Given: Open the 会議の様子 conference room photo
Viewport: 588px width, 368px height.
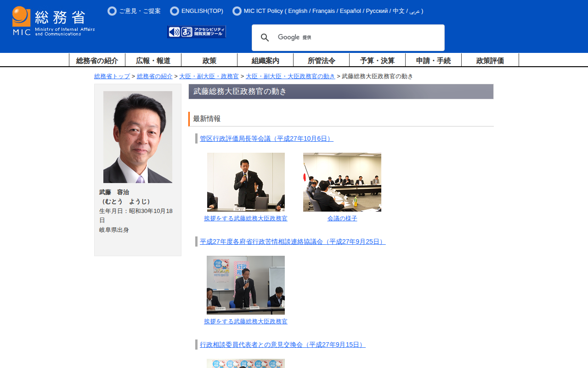Looking at the screenshot, I should click(x=342, y=182).
